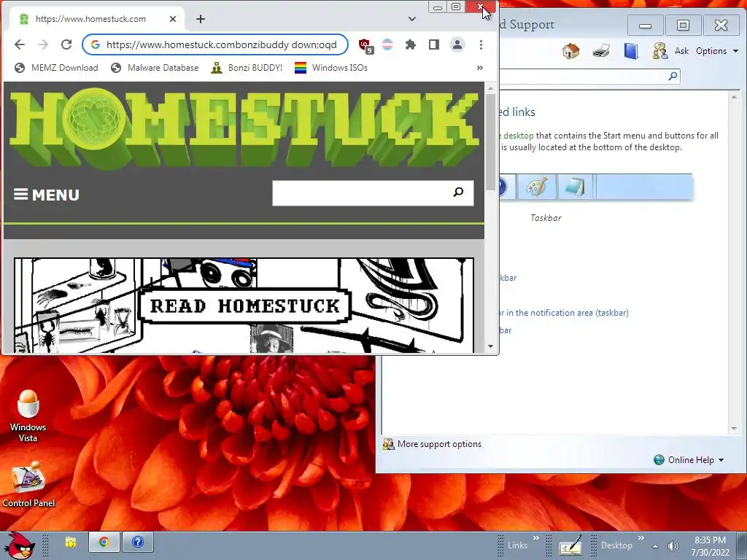Click Chrome page scroll-down arrow
The height and width of the screenshot is (560, 747).
[x=491, y=346]
